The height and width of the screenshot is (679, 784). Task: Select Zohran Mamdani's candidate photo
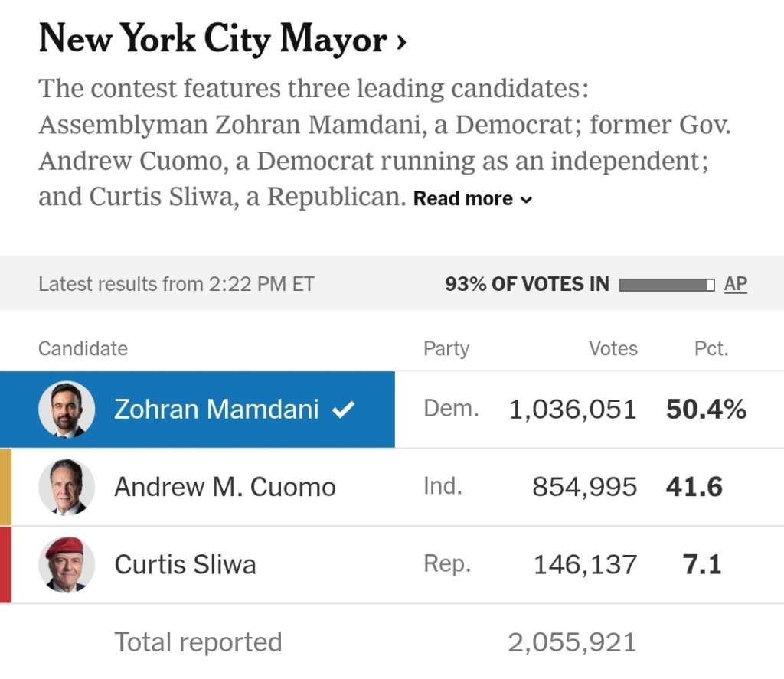[x=67, y=410]
